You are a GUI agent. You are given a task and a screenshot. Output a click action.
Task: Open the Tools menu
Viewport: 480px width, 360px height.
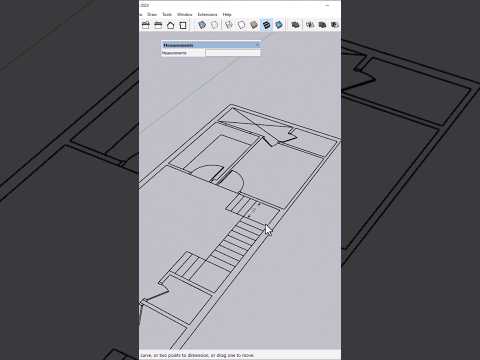(x=167, y=14)
